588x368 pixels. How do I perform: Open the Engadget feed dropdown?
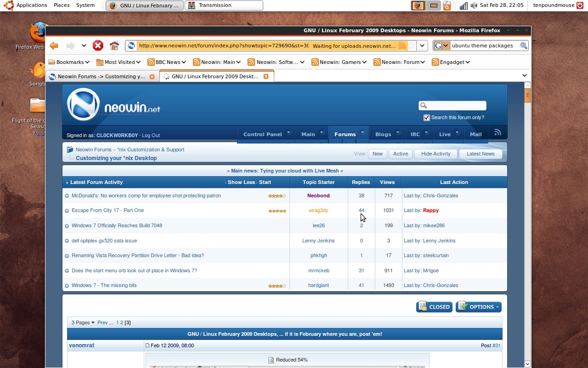coord(451,62)
